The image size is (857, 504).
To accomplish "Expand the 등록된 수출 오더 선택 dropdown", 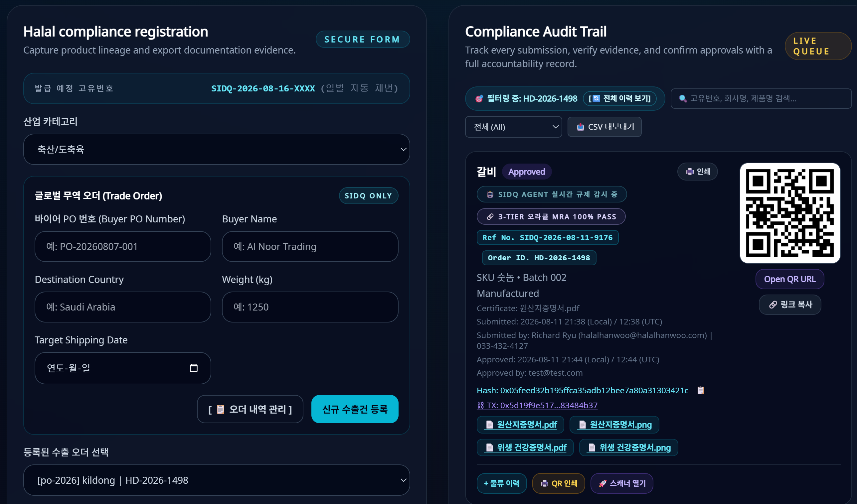I will click(x=217, y=480).
